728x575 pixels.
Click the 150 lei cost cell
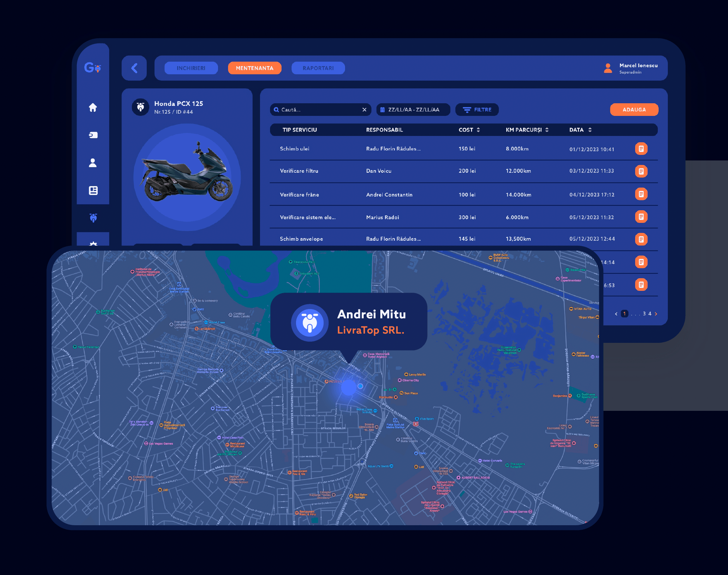pyautogui.click(x=467, y=149)
